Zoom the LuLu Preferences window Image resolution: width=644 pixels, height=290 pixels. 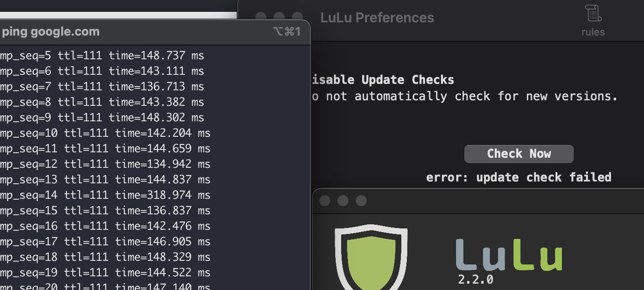[297, 17]
